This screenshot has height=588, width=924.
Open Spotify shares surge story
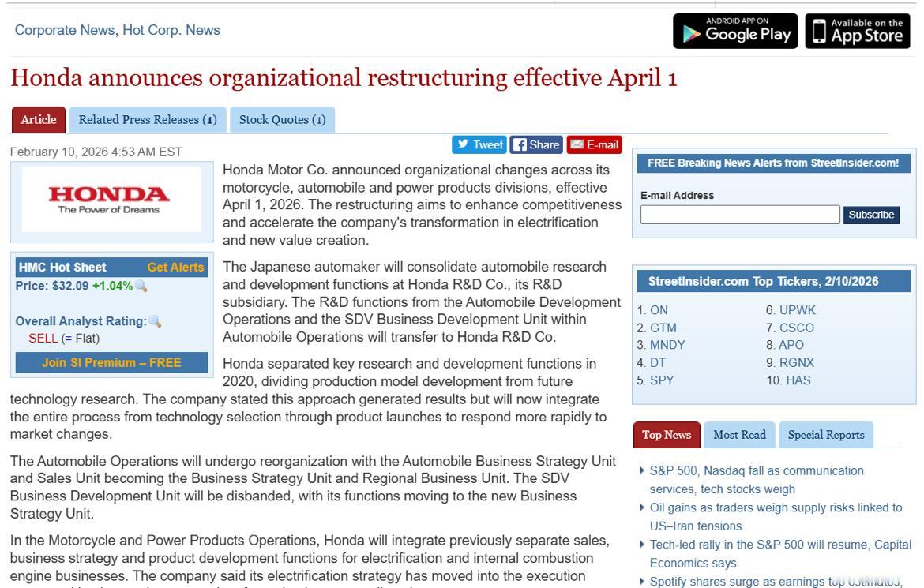(x=776, y=581)
